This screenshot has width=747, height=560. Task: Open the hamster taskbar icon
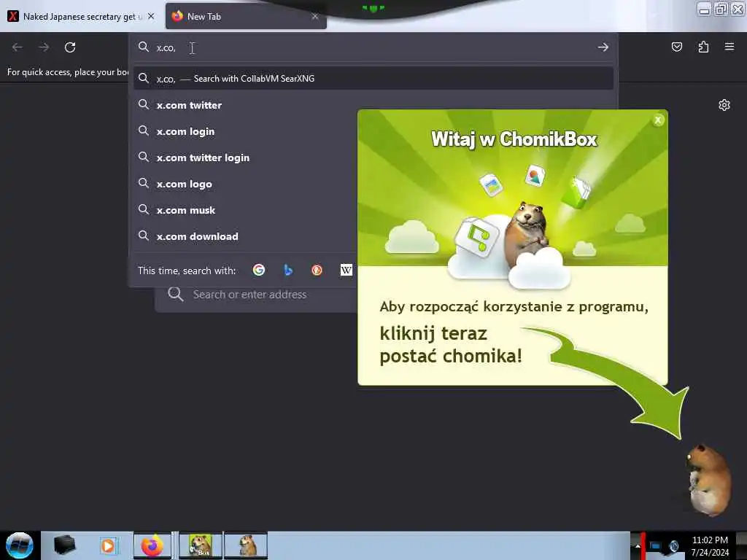click(247, 545)
